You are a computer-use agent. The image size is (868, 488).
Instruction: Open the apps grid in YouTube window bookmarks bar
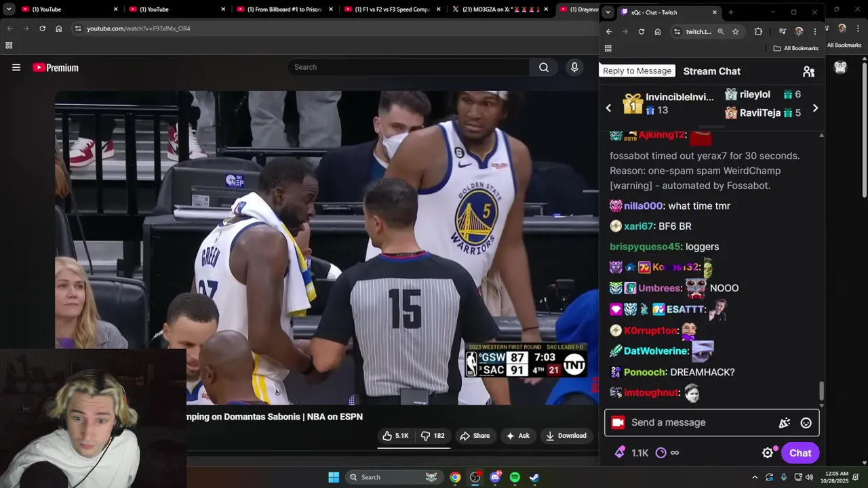9,45
